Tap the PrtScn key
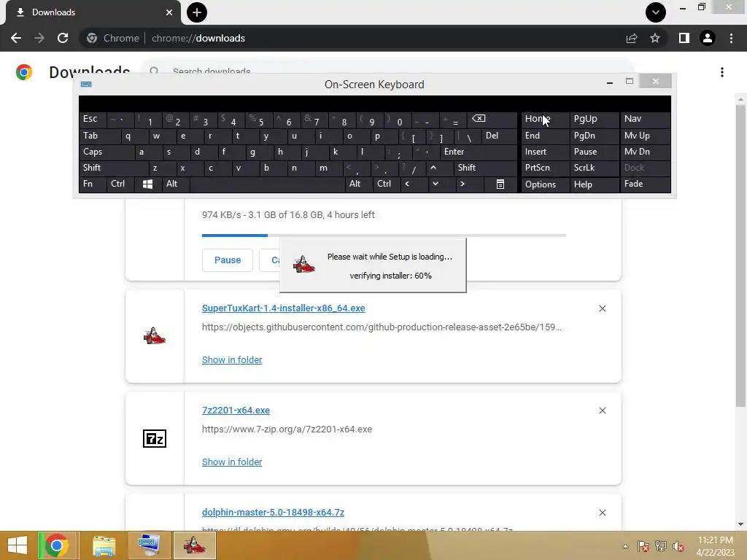 point(545,168)
